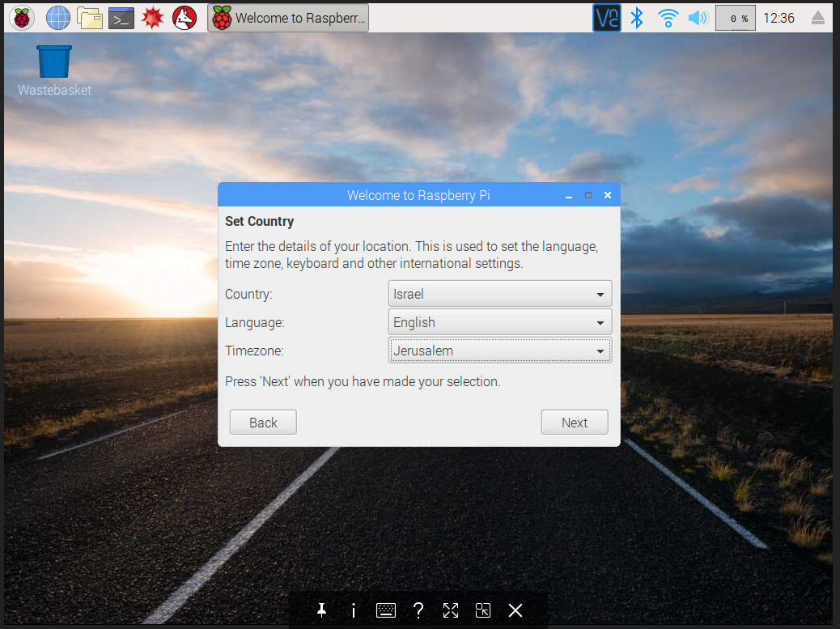840x629 pixels.
Task: Launch the web browser from the taskbar
Action: pyautogui.click(x=57, y=17)
